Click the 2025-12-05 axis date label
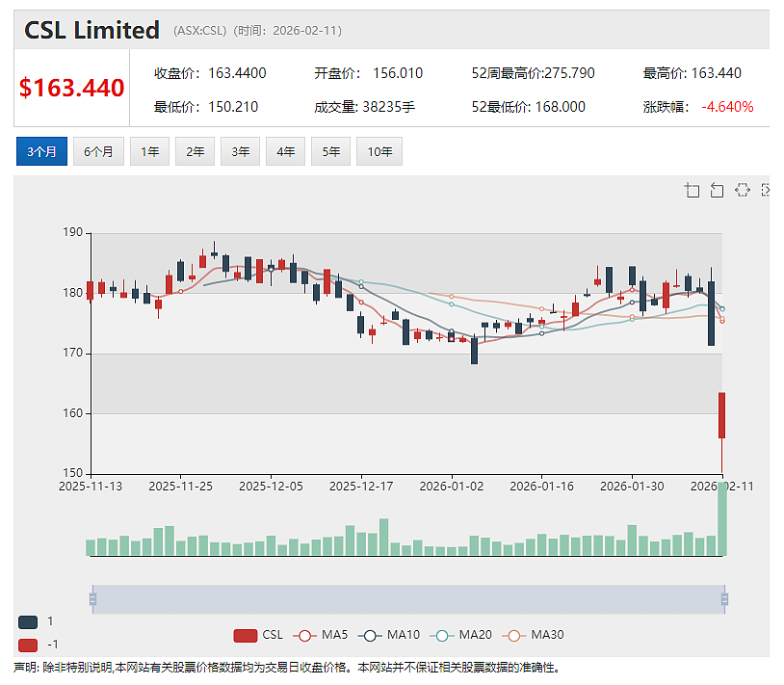The width and height of the screenshot is (784, 685). (271, 487)
